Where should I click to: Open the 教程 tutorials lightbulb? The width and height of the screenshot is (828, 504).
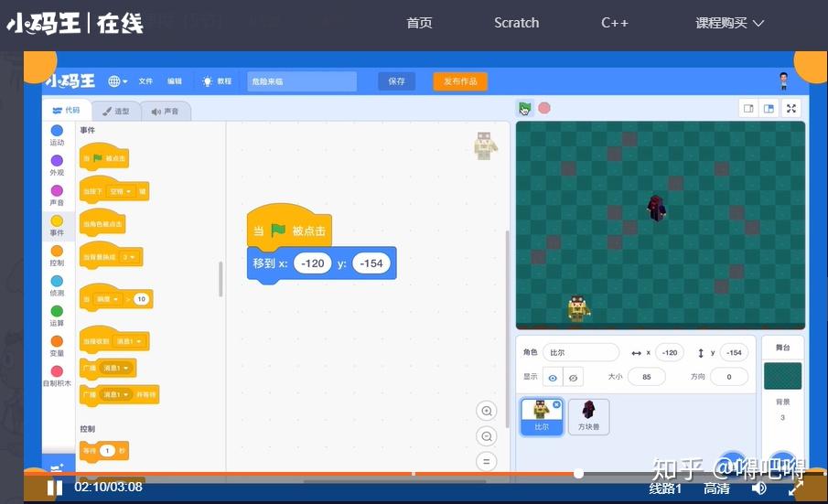[217, 81]
